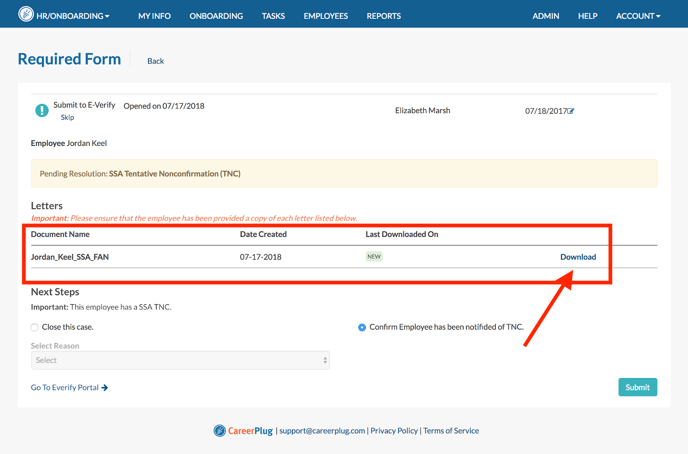
Task: Click the Required Form page heading
Action: pos(69,59)
